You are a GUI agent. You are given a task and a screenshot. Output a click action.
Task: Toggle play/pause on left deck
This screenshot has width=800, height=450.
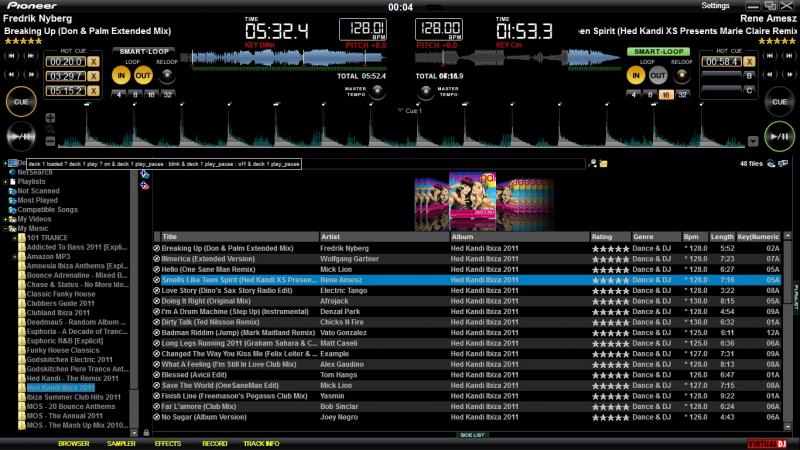tap(21, 136)
